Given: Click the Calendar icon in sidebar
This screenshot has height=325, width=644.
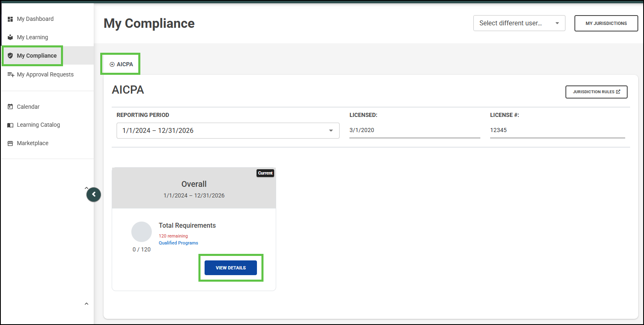Looking at the screenshot, I should pos(10,107).
